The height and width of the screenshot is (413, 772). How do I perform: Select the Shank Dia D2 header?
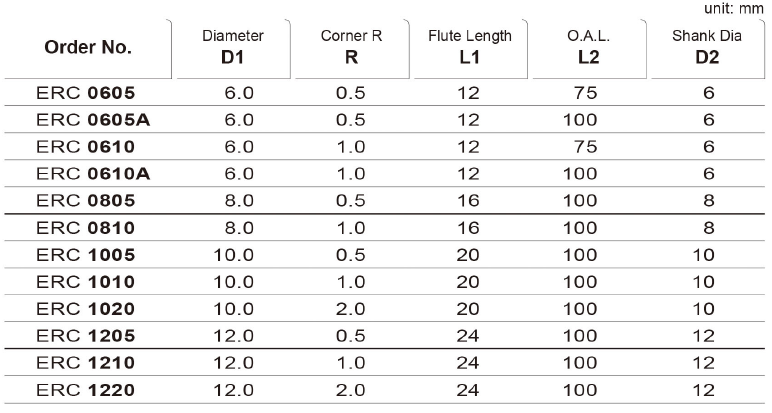coord(707,47)
